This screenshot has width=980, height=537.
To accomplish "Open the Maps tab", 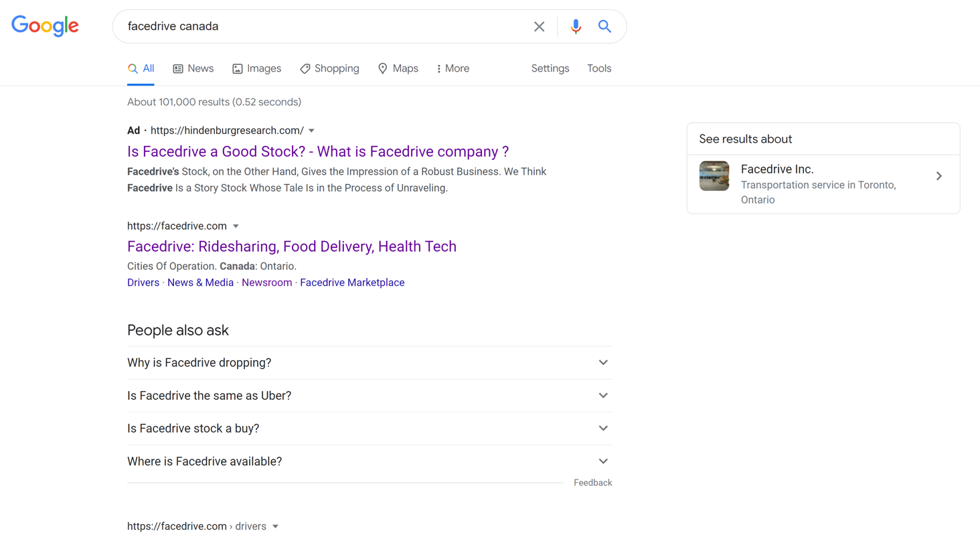I will coord(398,68).
